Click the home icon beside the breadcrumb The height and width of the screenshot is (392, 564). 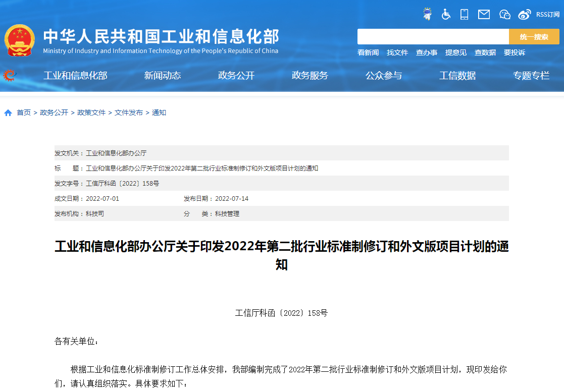7,113
